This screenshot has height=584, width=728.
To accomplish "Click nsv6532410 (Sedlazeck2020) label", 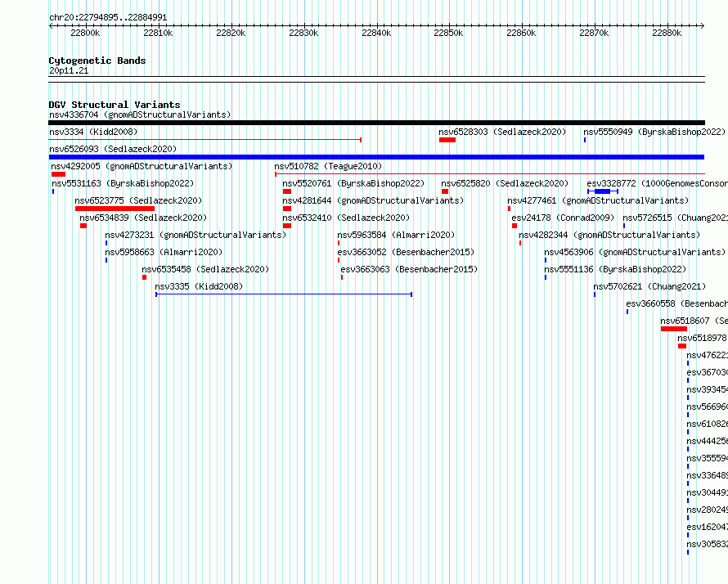I will pyautogui.click(x=346, y=218).
